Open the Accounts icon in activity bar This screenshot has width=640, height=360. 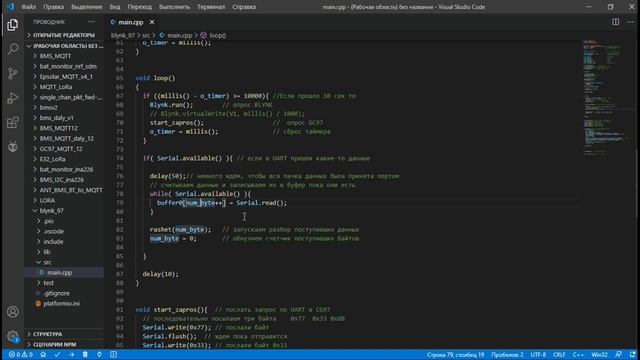click(x=13, y=312)
